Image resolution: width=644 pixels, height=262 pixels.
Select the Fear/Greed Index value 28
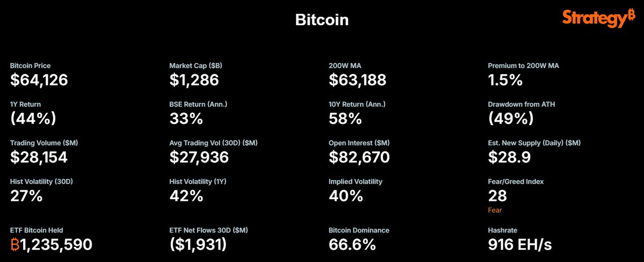tap(497, 196)
